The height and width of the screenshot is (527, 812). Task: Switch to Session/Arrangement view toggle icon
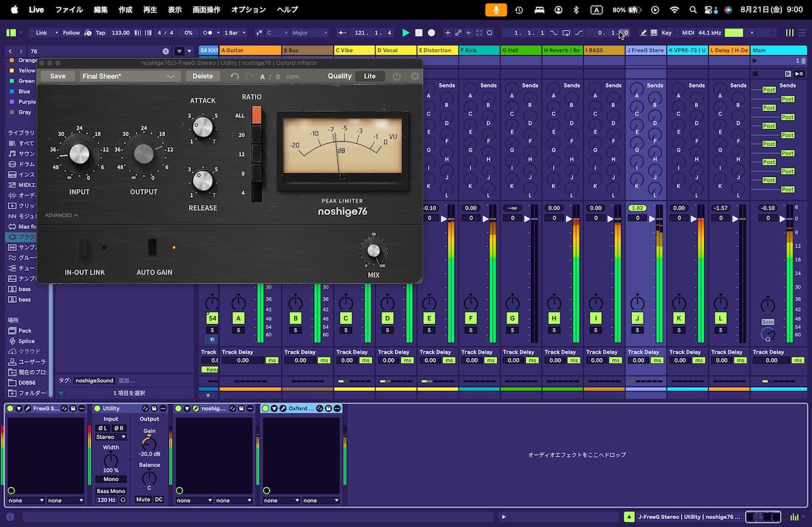(789, 33)
